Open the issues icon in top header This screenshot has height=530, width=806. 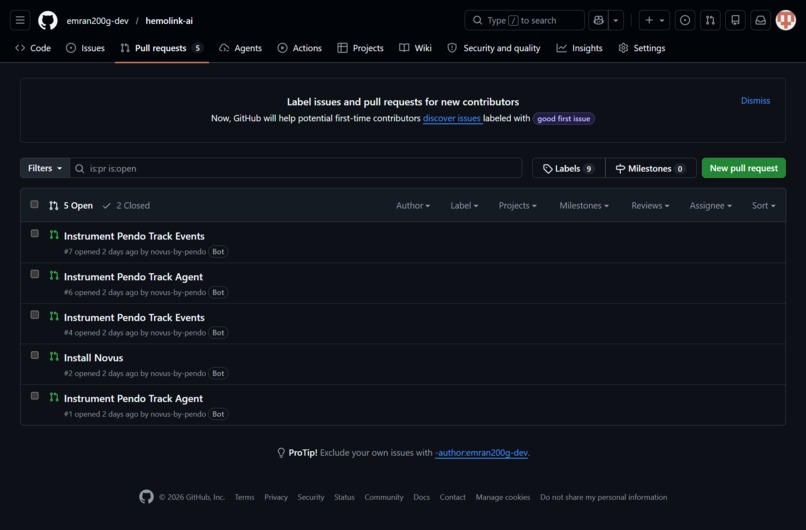(685, 21)
